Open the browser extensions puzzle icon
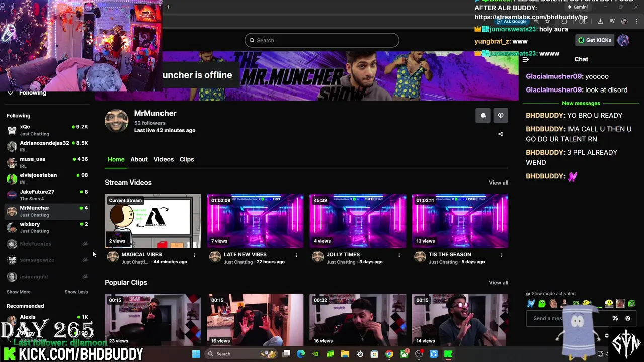This screenshot has height=362, width=644. [x=565, y=21]
